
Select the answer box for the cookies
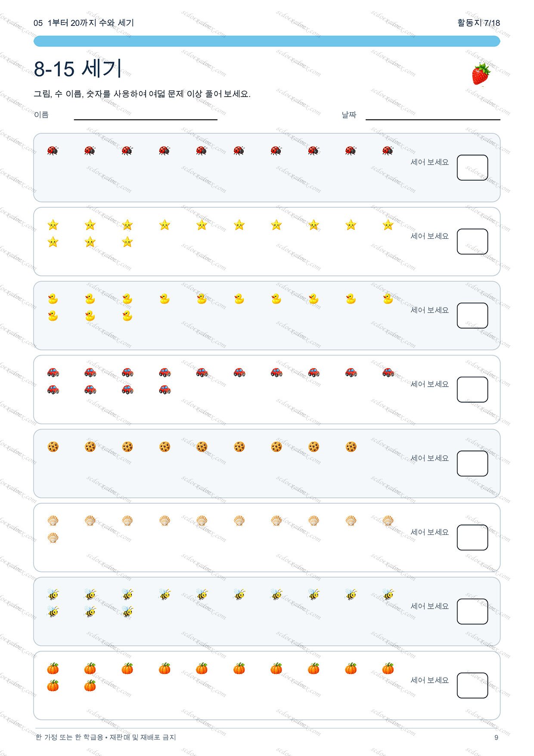472,463
